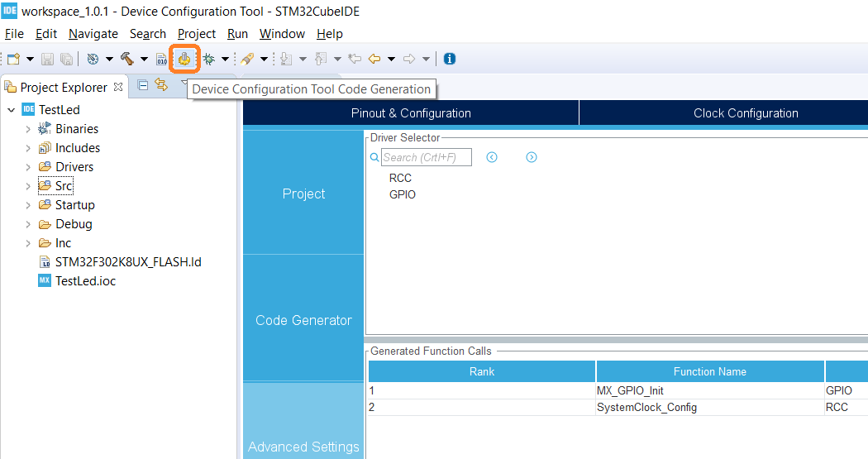Toggle Link with Editor in Project Explorer
Image resolution: width=868 pixels, height=459 pixels.
(161, 85)
